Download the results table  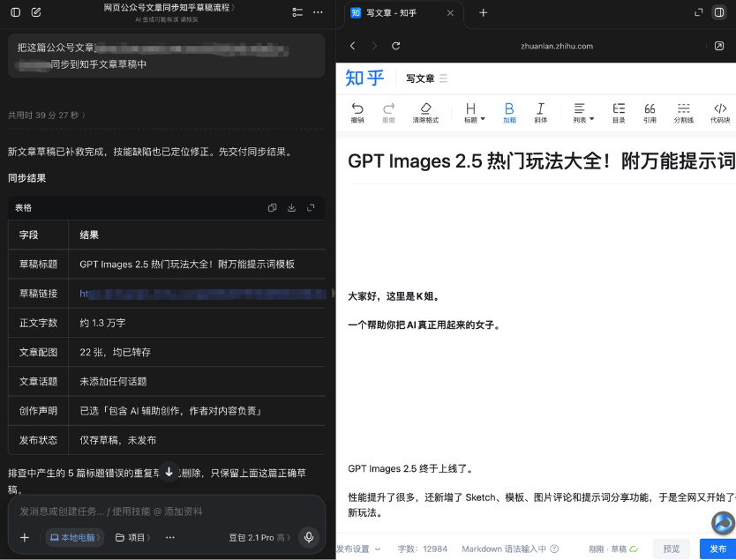(291, 208)
